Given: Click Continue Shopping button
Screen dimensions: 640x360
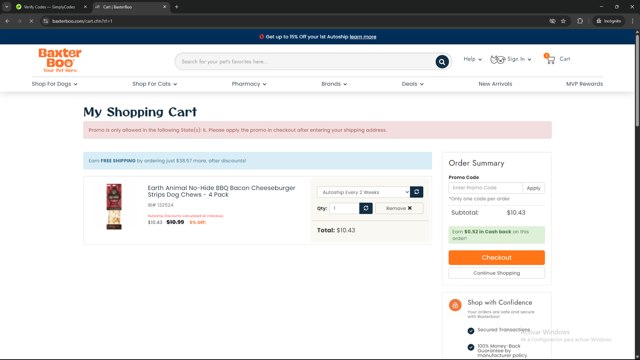Looking at the screenshot, I should (x=496, y=273).
